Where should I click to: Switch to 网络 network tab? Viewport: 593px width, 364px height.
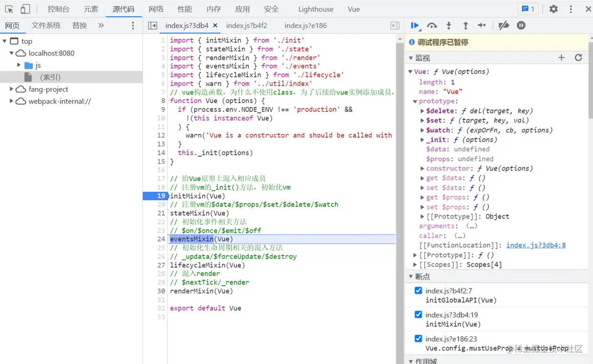156,9
